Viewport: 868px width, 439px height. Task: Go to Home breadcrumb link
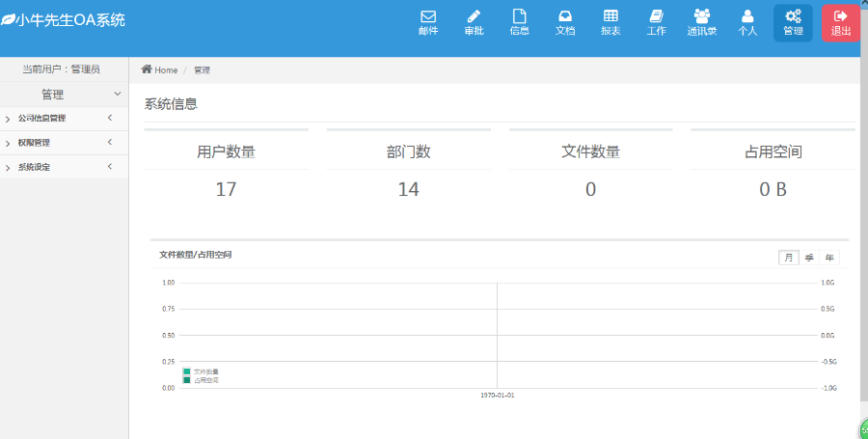click(166, 70)
